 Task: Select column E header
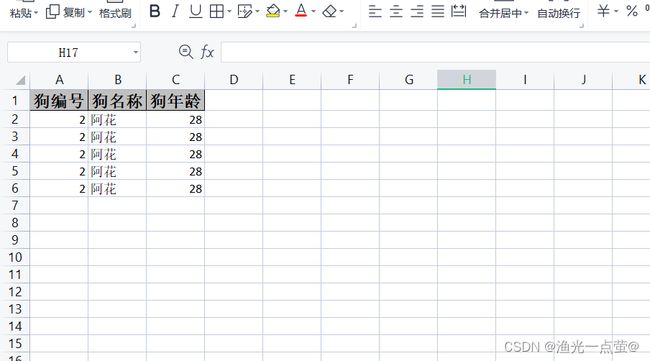click(x=292, y=80)
